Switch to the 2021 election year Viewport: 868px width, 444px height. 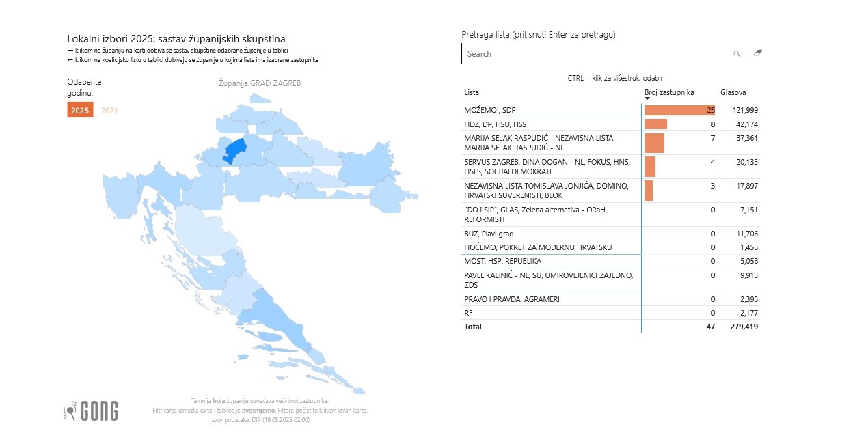pos(108,109)
